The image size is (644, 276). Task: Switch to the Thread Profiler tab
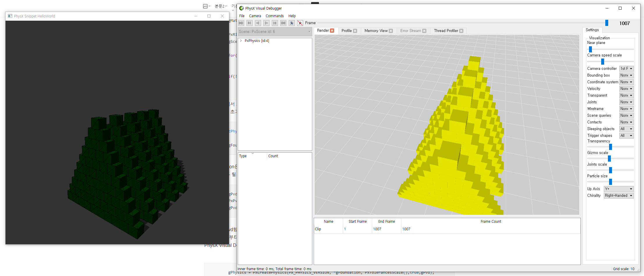(446, 31)
